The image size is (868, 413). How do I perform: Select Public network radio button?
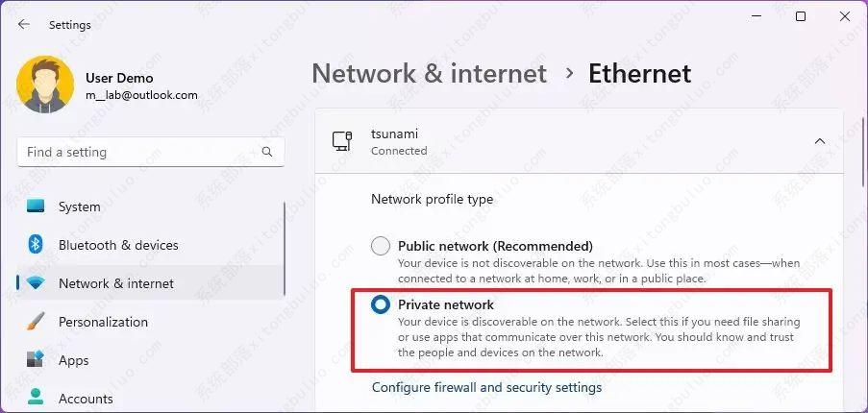click(x=381, y=246)
